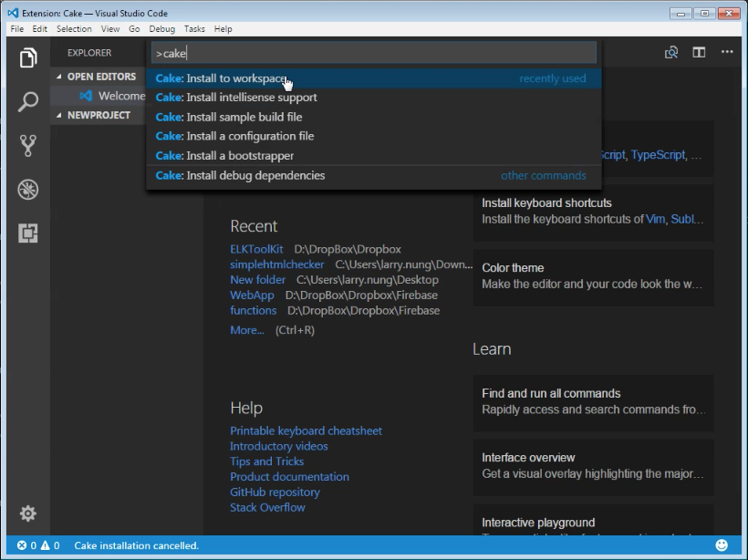The width and height of the screenshot is (748, 560).
Task: Open the Go menu
Action: coord(134,29)
